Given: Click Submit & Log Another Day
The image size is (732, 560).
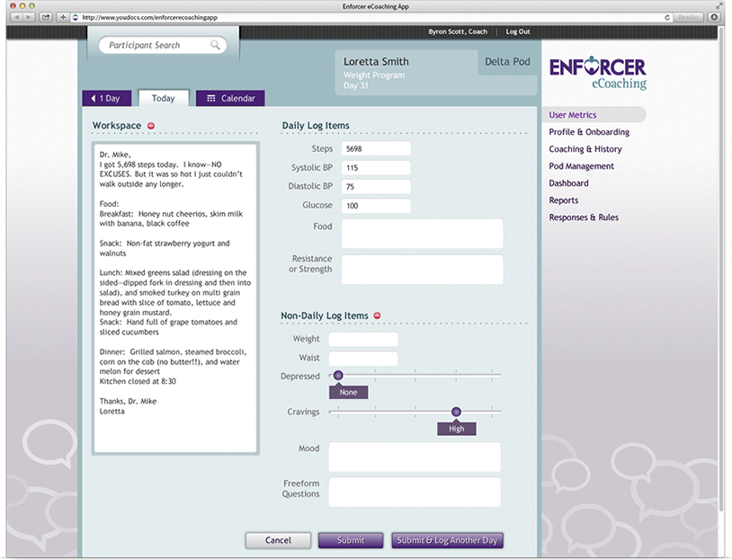Looking at the screenshot, I should click(447, 540).
